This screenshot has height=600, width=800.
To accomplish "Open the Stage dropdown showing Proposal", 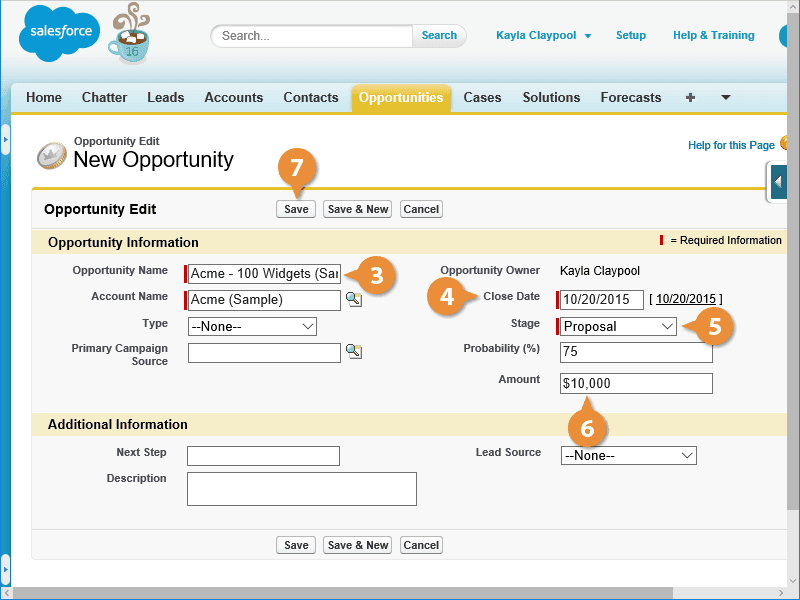I will point(618,327).
